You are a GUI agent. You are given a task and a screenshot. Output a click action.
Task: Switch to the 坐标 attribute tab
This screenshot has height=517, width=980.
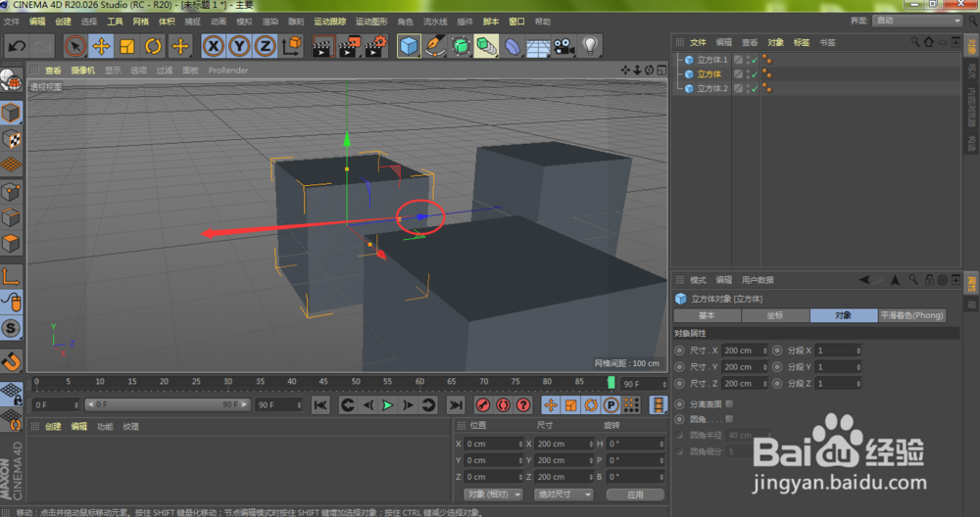coord(775,315)
